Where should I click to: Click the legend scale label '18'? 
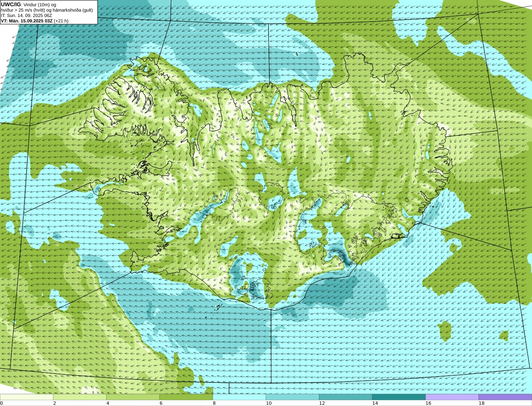(481, 403)
